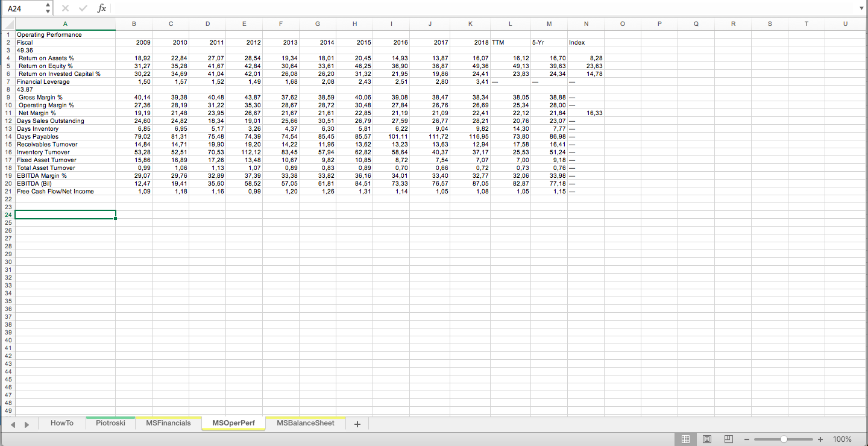The image size is (868, 446).
Task: Select the 2009 year header cell
Action: [x=134, y=43]
